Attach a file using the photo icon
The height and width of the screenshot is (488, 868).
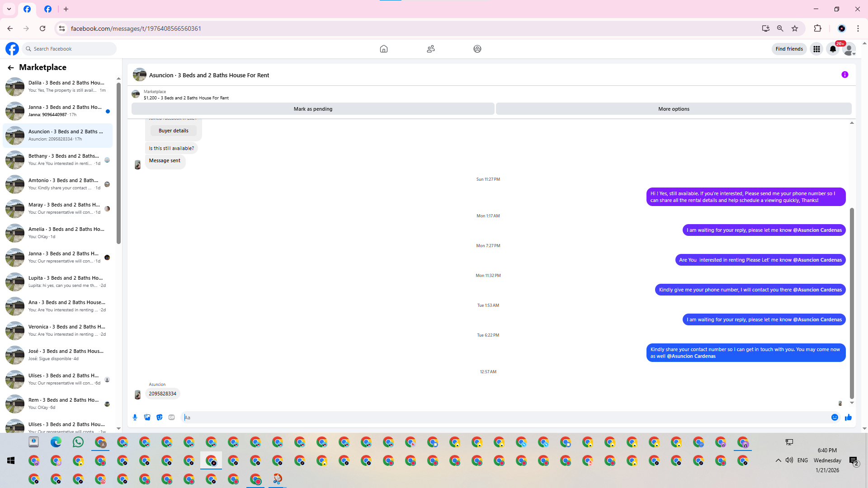tap(147, 418)
